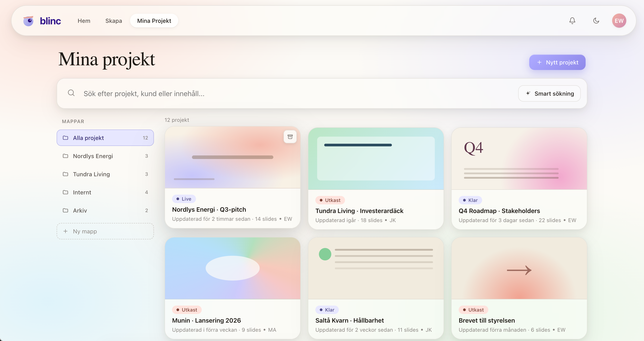
Task: Click Uppdaterad igår · 18 slides text
Action: click(x=349, y=220)
